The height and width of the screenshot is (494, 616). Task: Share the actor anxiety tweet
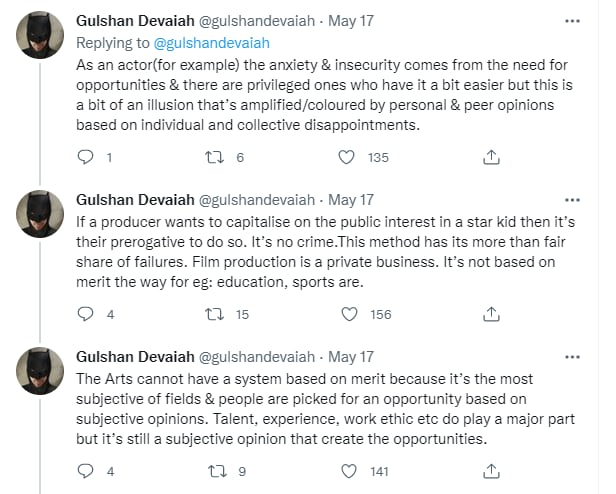pos(491,157)
